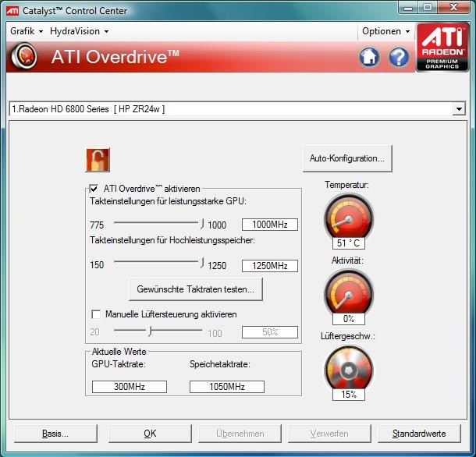Image resolution: width=476 pixels, height=457 pixels.
Task: Click the Standardwerte button
Action: point(419,434)
